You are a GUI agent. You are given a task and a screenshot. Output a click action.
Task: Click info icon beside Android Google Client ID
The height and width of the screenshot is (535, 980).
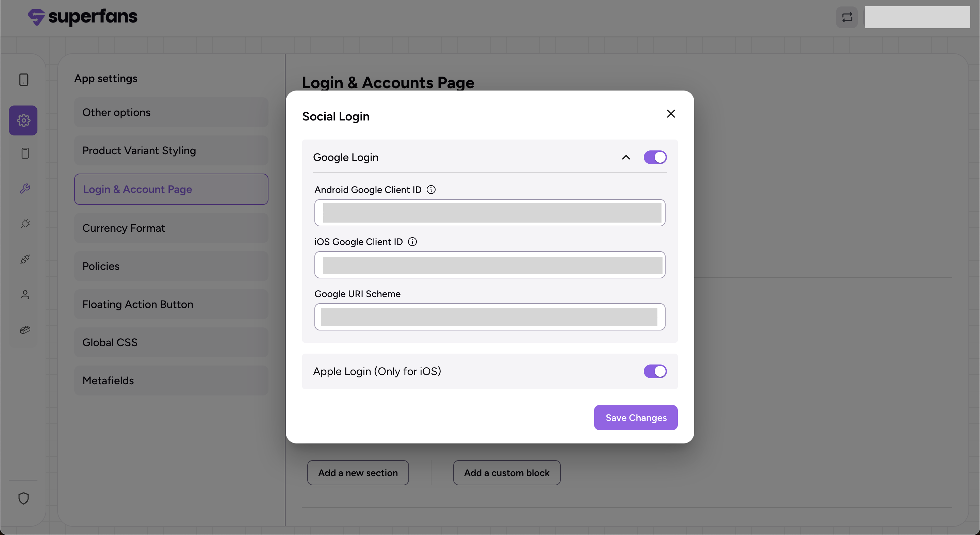(x=431, y=190)
